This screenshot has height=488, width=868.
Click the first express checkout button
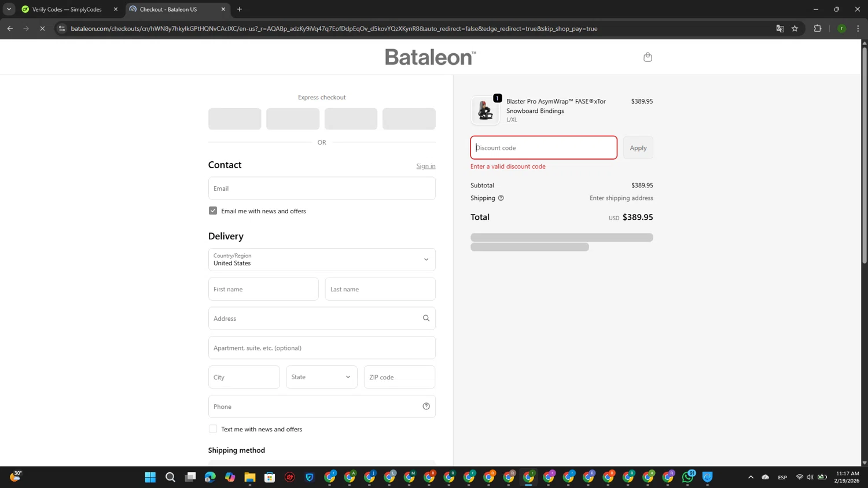click(235, 119)
